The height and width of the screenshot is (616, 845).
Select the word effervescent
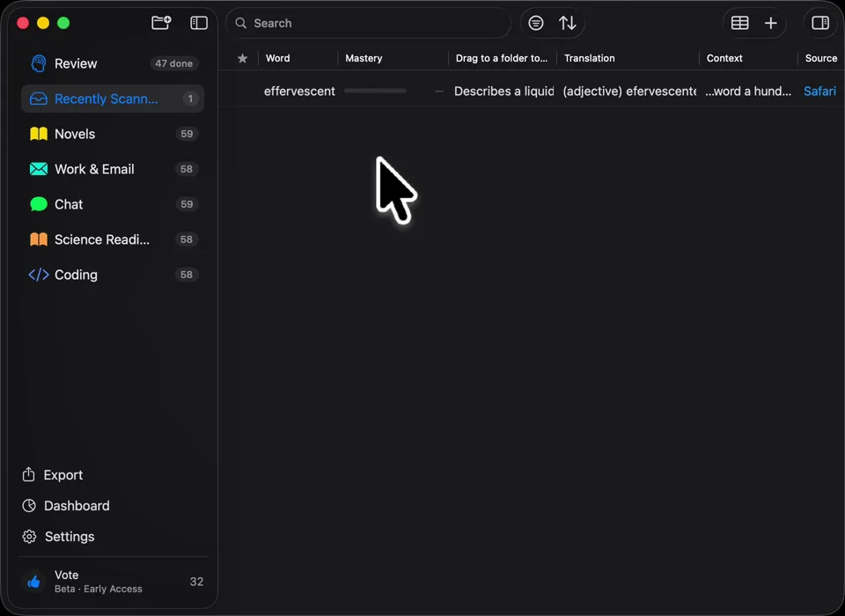click(299, 91)
